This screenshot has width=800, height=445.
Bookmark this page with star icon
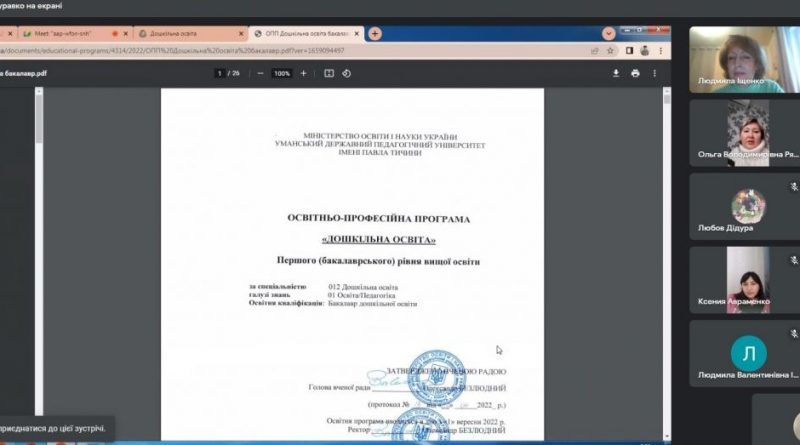(x=610, y=51)
